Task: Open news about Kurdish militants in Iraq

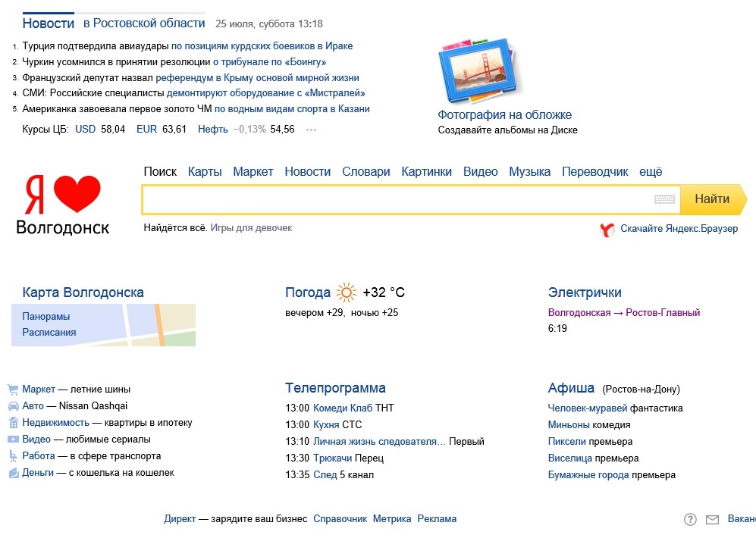Action: coord(262,46)
